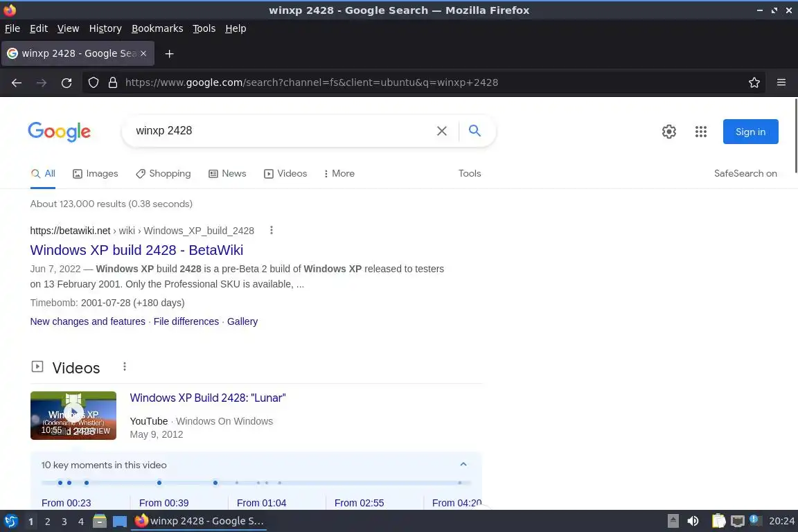Click the Sign in button

click(750, 132)
